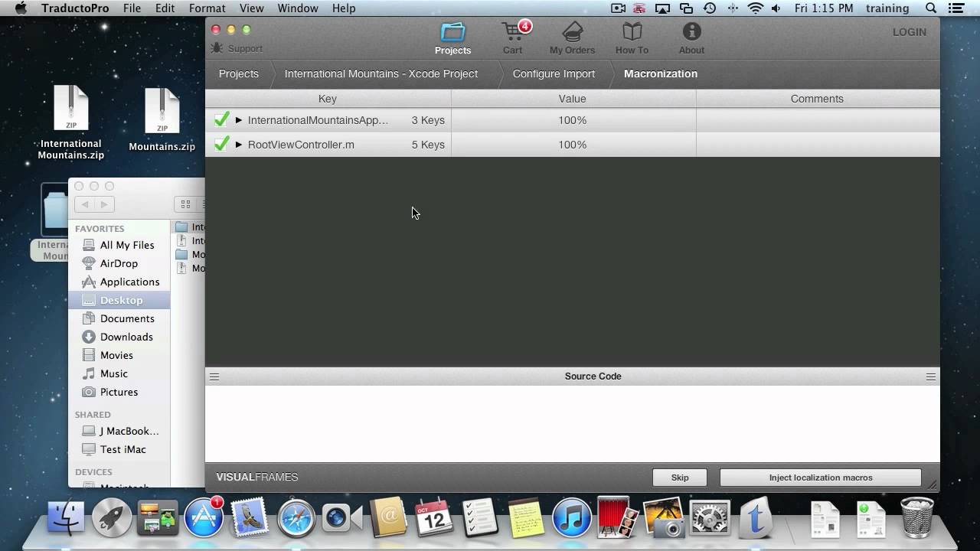This screenshot has width=980, height=551.
Task: Open System Preferences from the Dock
Action: (x=710, y=518)
